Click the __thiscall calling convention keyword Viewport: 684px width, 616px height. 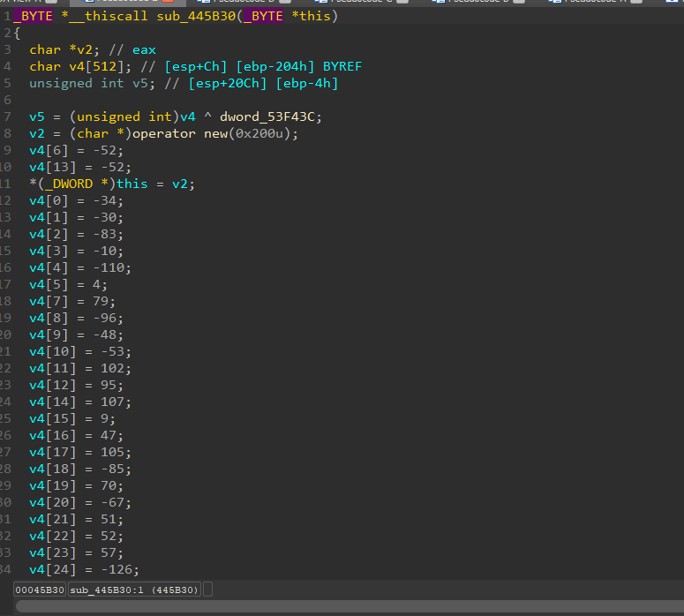click(109, 16)
